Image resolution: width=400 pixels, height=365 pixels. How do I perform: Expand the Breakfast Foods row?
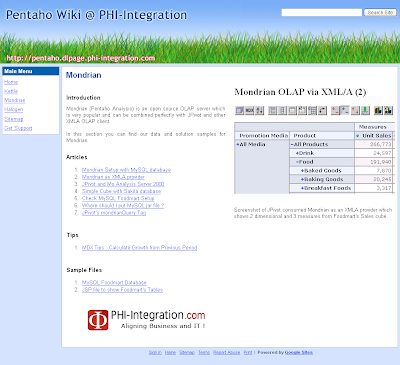click(x=302, y=188)
